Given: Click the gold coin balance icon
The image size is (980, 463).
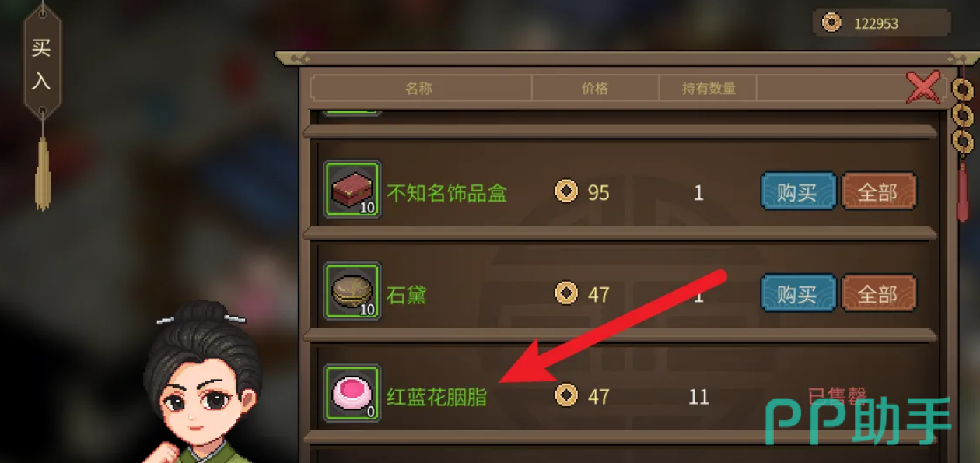Looking at the screenshot, I should (831, 23).
